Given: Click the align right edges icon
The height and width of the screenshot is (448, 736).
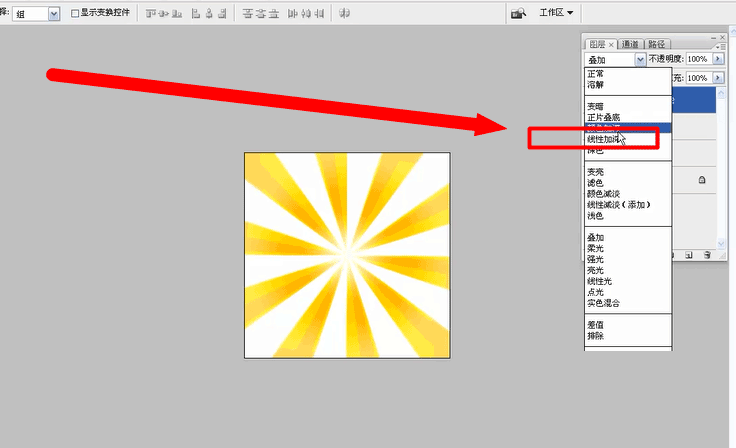Looking at the screenshot, I should tap(222, 14).
